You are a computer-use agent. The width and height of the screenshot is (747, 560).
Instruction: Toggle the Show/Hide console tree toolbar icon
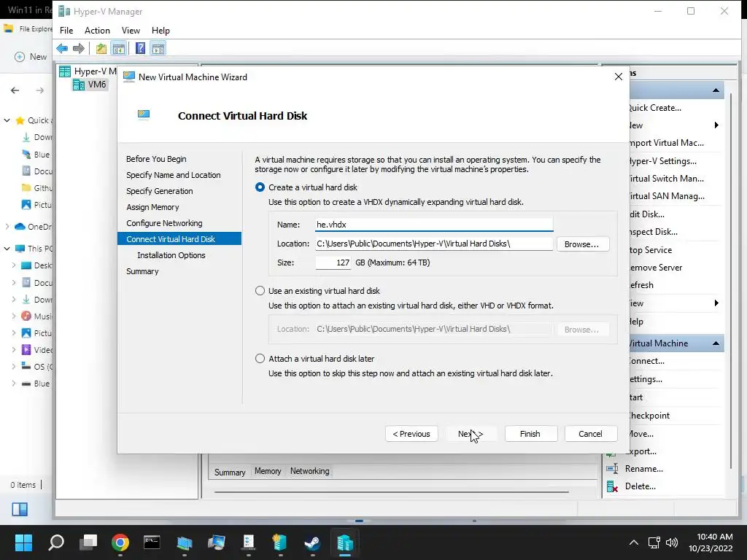(119, 48)
